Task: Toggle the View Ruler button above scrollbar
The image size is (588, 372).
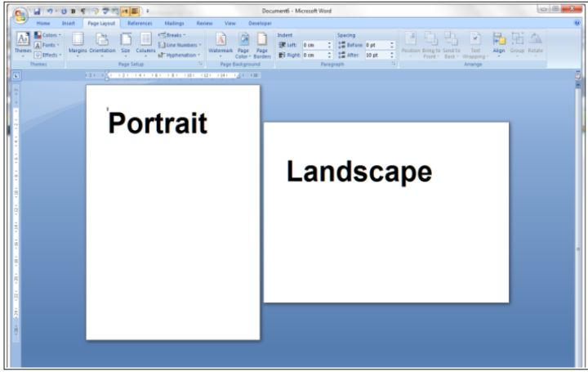Action: 578,76
